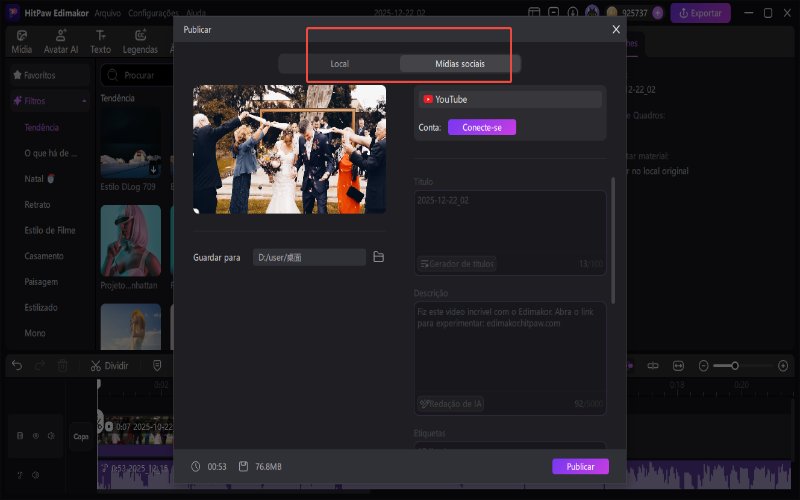Open Favoritos in the sidebar

coord(49,75)
